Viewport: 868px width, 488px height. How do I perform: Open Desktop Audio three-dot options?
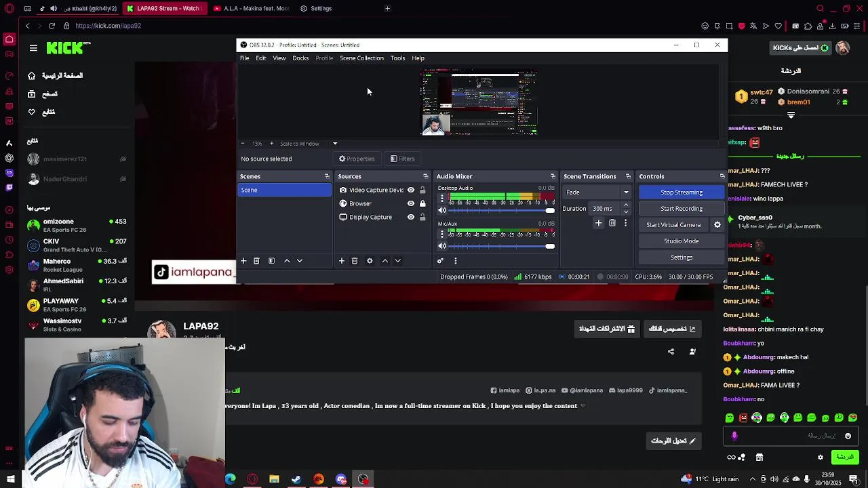tap(442, 199)
